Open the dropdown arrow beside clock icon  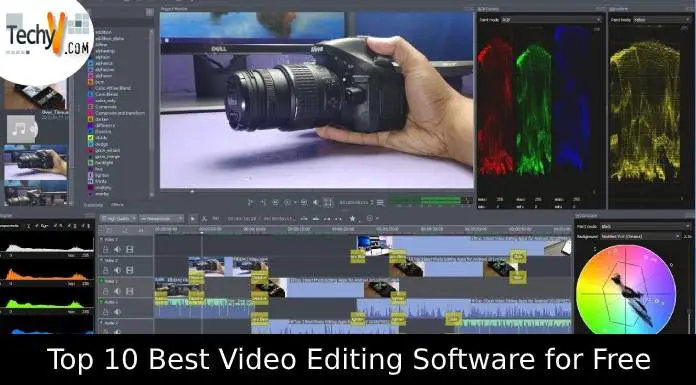[x=377, y=218]
